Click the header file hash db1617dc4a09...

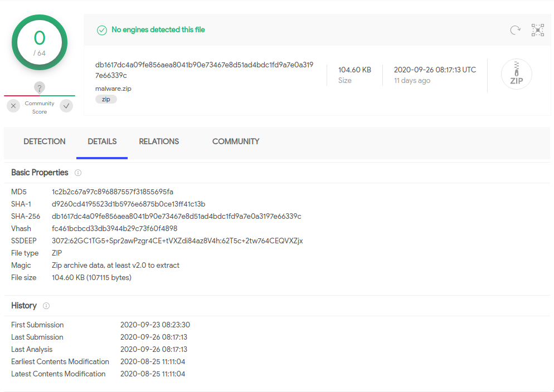coord(204,70)
